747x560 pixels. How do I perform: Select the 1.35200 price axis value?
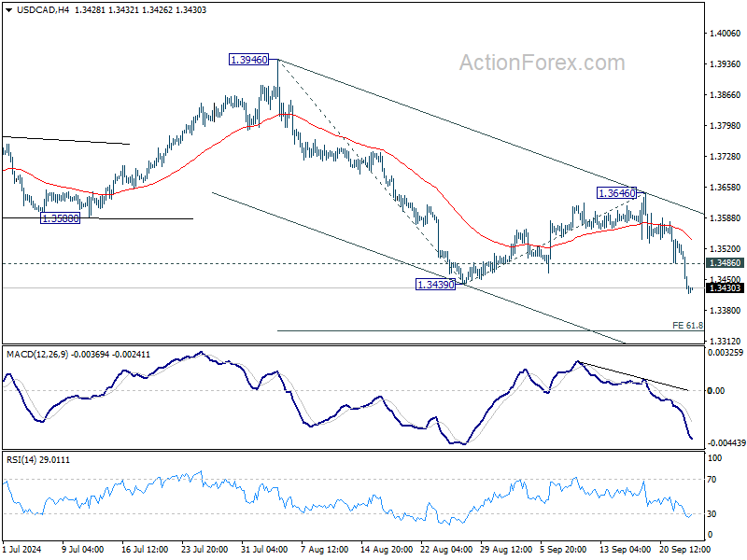[726, 248]
